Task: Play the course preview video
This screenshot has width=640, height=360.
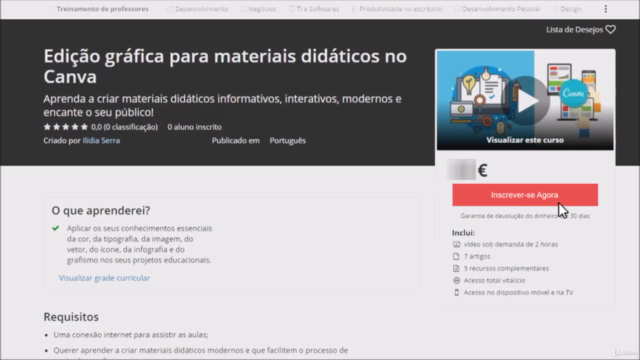Action: 526,101
